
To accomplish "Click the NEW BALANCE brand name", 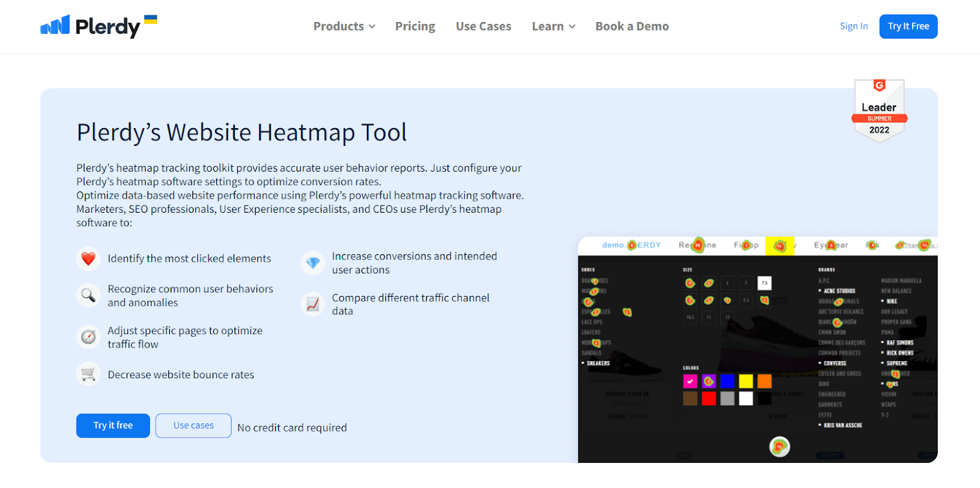I will [x=896, y=291].
